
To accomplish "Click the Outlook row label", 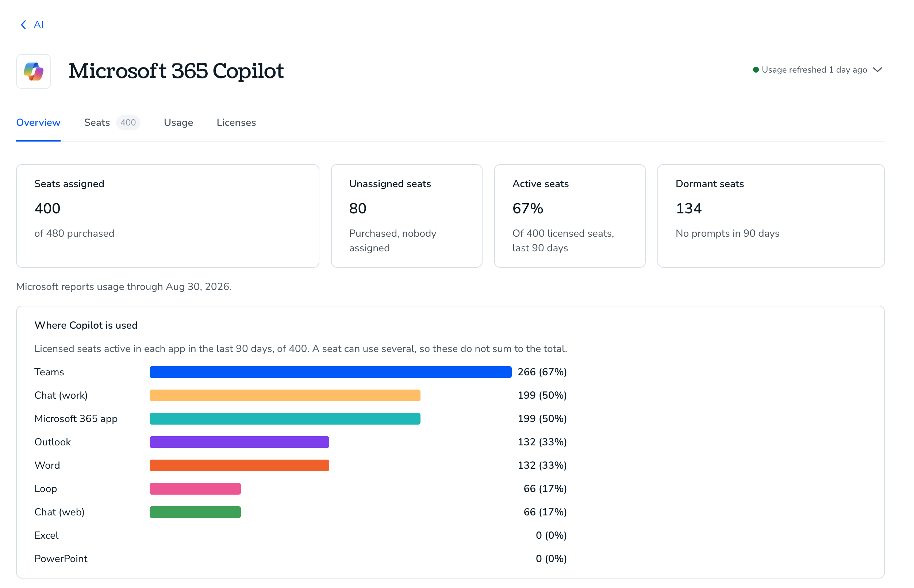I will [x=53, y=442].
